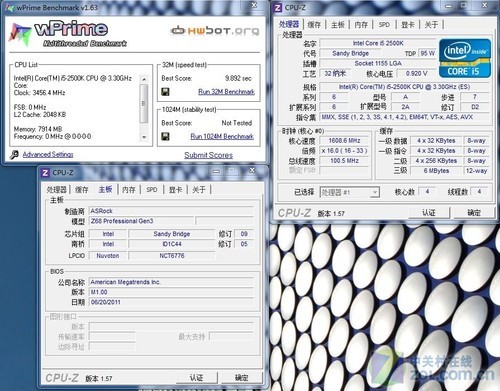Image resolution: width=500 pixels, height=391 pixels.
Task: Click the Nuvoton LPCIO vendor field
Action: tap(108, 256)
